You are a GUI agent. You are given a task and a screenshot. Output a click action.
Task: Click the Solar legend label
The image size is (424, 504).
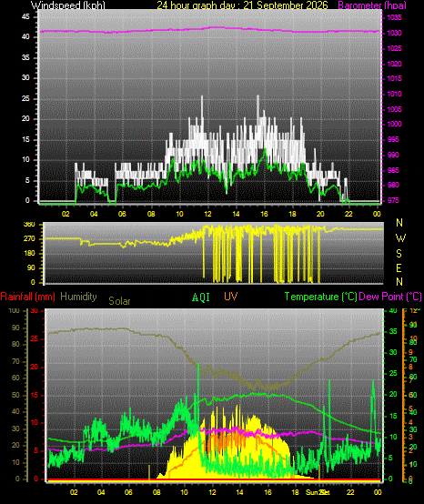(119, 301)
